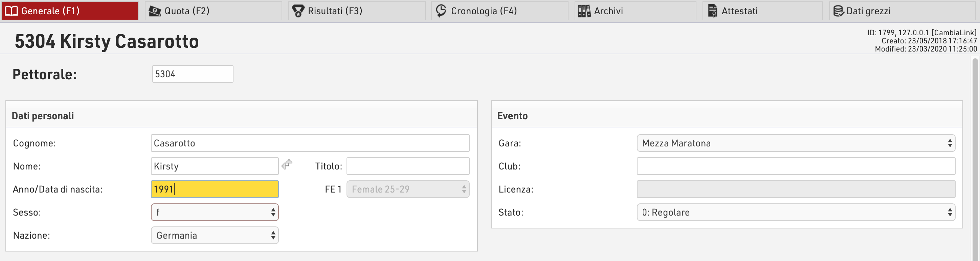
Task: Click the Pettorale field containing 5304
Action: click(193, 74)
